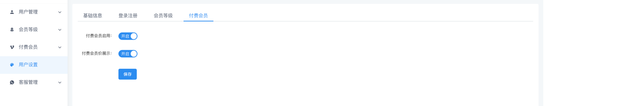Click the 用户管理 sidebar menu label
The width and height of the screenshot is (644, 106).
(x=28, y=12)
